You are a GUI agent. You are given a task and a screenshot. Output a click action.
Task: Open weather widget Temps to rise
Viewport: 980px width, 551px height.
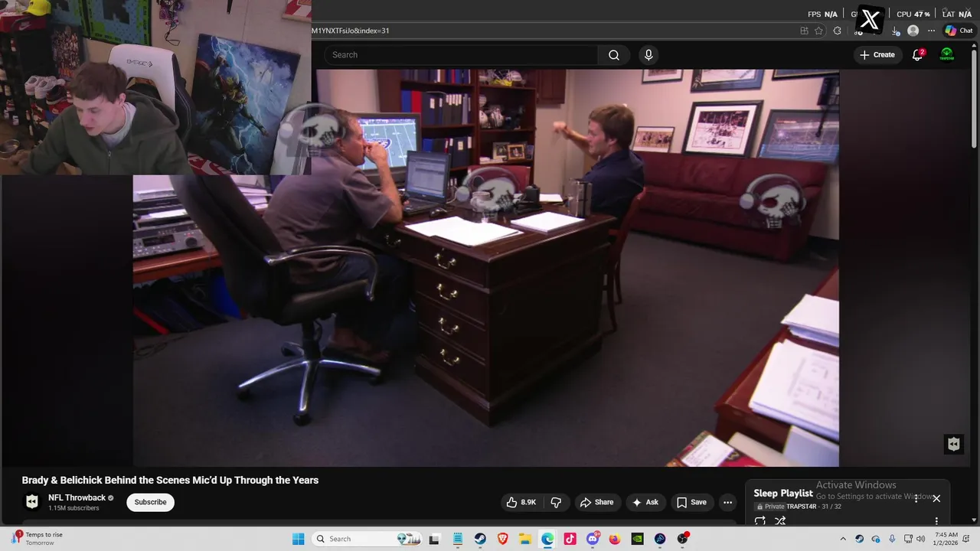click(38, 539)
